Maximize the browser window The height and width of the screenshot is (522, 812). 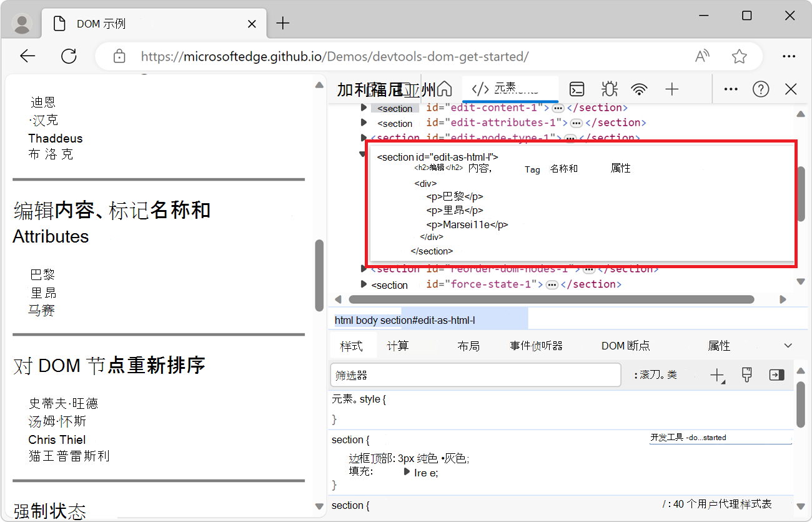click(x=747, y=16)
